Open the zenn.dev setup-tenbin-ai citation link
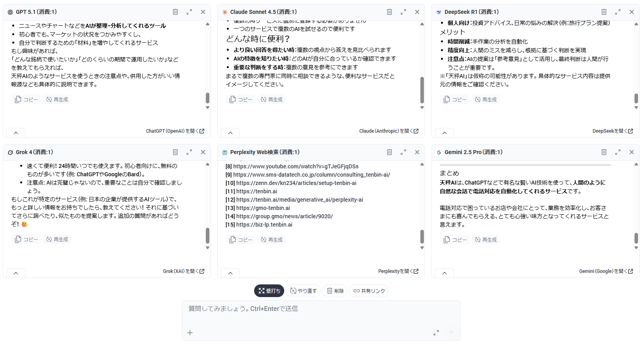Screen dimensions: 644x345 pos(296,183)
